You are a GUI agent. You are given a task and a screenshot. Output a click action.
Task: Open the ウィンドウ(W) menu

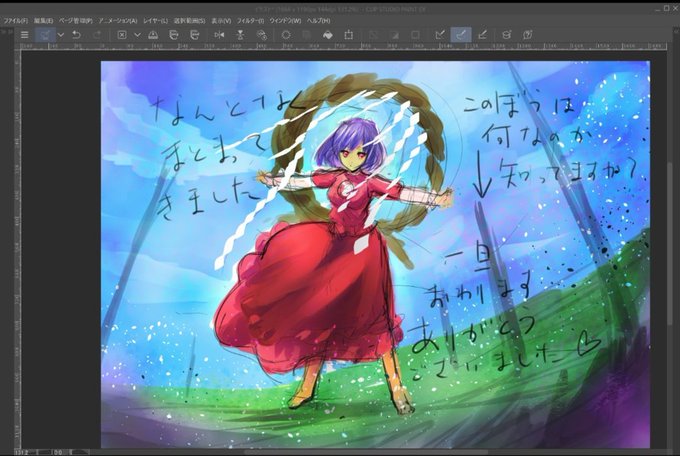pyautogui.click(x=285, y=20)
